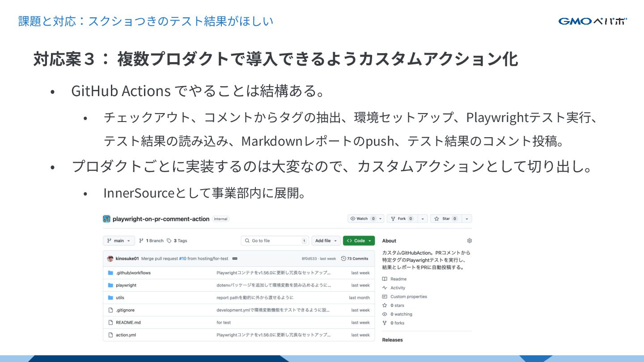The height and width of the screenshot is (362, 644).
Task: Click the Fork button
Action: click(x=401, y=219)
